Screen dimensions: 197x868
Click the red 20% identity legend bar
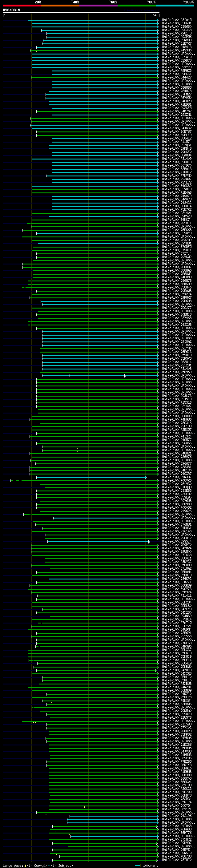(22, 6)
